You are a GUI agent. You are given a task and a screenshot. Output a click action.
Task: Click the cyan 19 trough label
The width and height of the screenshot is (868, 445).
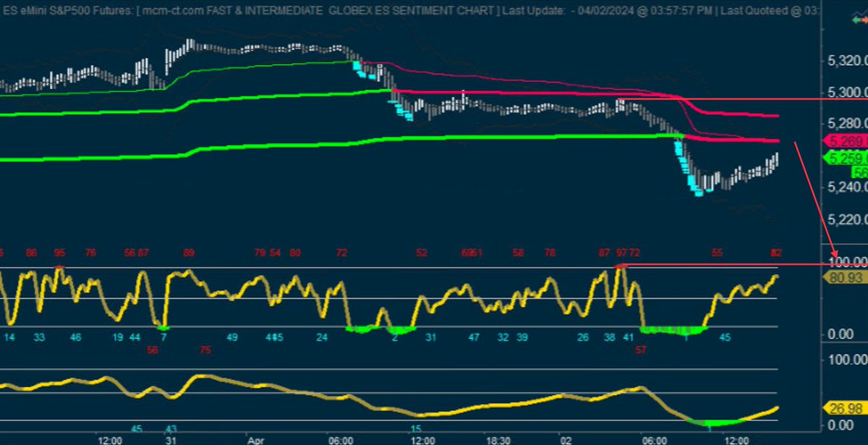pos(118,337)
